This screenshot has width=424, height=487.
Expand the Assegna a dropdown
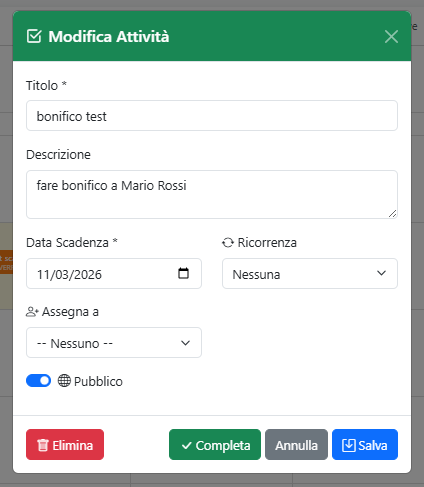[114, 343]
